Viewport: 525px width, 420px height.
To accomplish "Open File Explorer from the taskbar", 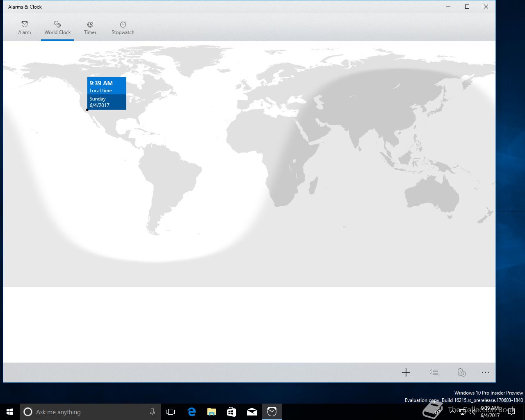I will [x=211, y=412].
